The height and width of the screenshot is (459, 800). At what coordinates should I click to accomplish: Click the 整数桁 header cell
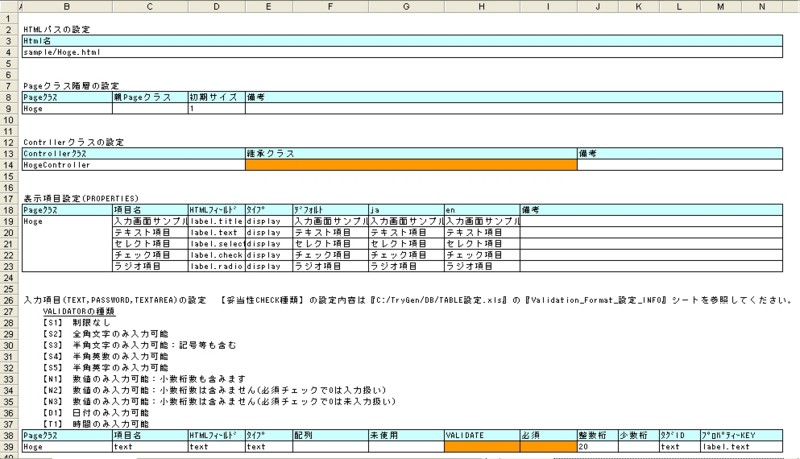point(598,436)
